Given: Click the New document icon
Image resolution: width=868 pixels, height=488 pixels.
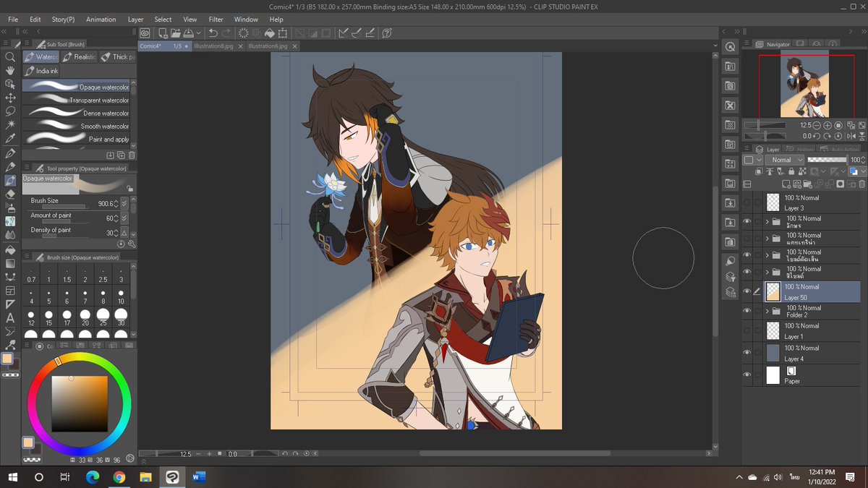Looking at the screenshot, I should (163, 33).
